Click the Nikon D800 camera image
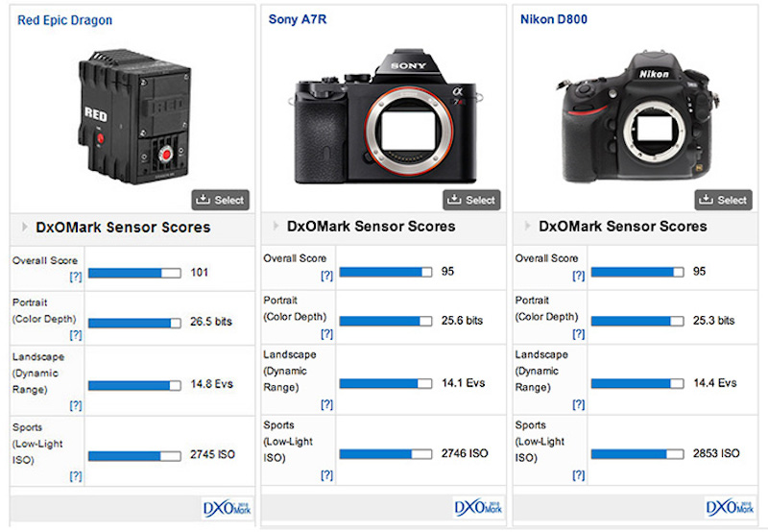 tap(636, 115)
